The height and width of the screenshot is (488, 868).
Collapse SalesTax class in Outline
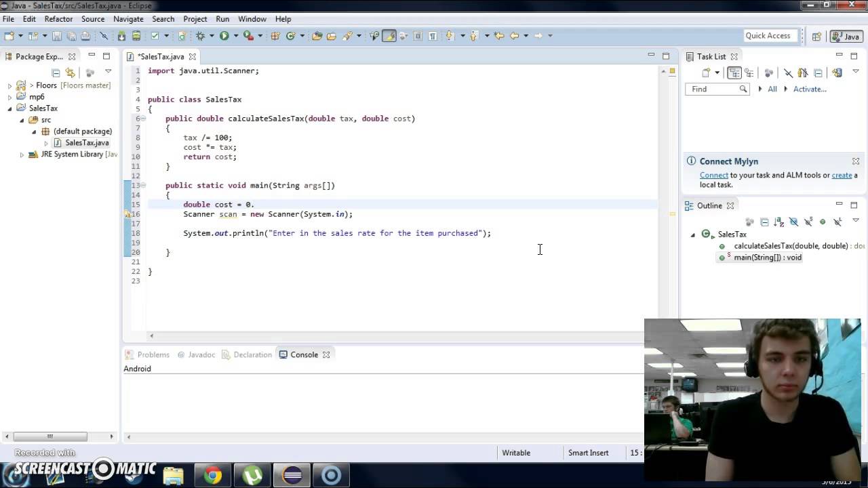pyautogui.click(x=693, y=235)
